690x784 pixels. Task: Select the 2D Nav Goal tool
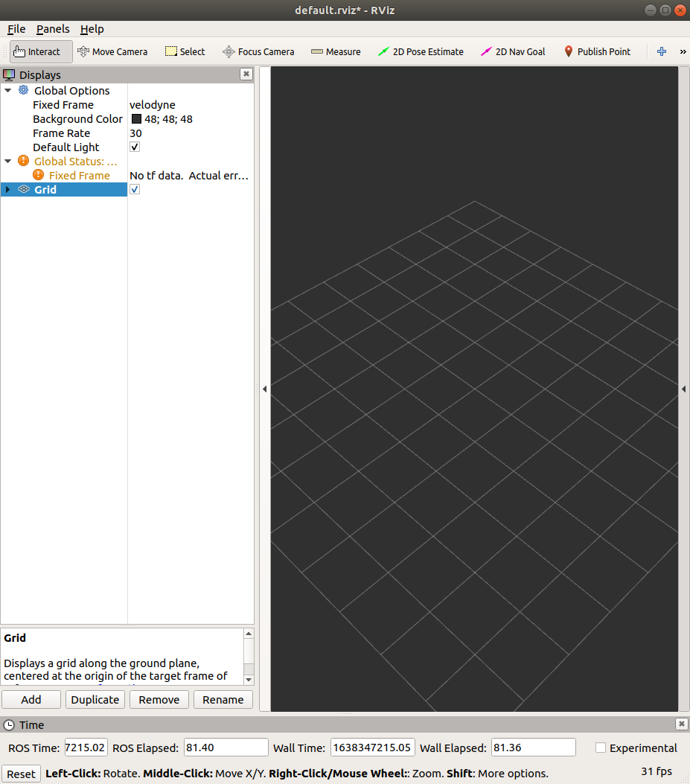[513, 51]
